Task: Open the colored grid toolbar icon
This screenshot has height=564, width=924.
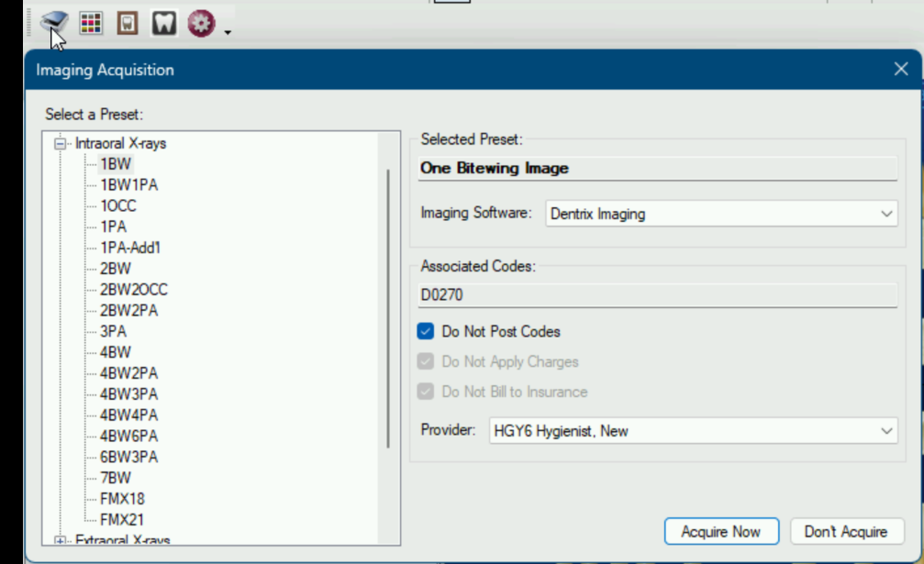Action: (91, 23)
